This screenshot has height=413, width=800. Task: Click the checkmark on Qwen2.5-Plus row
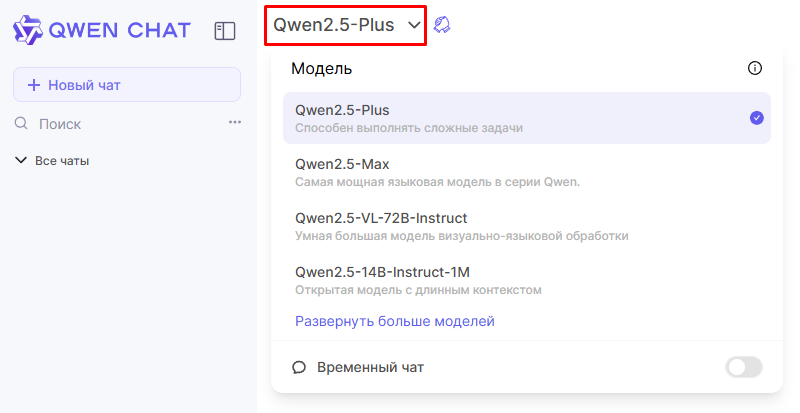coord(757,118)
